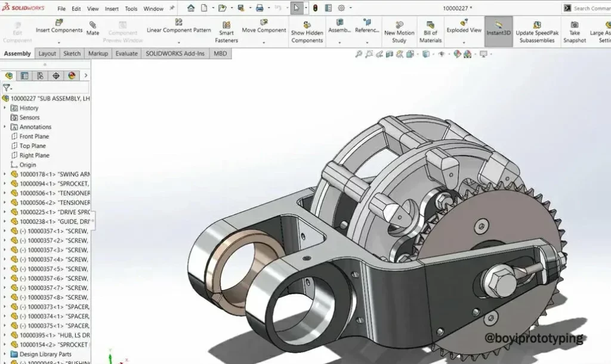
Task: Open the Exploded View dropdown arrow
Action: (464, 42)
